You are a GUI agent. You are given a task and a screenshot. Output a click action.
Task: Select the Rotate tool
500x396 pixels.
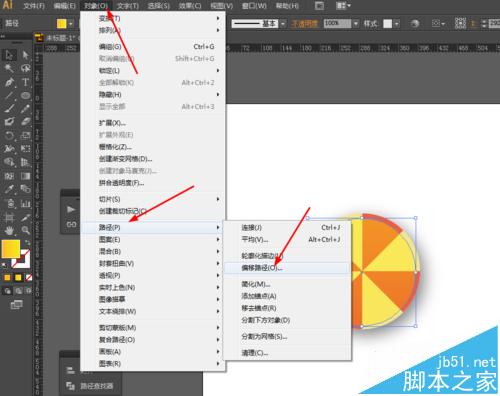click(x=9, y=135)
